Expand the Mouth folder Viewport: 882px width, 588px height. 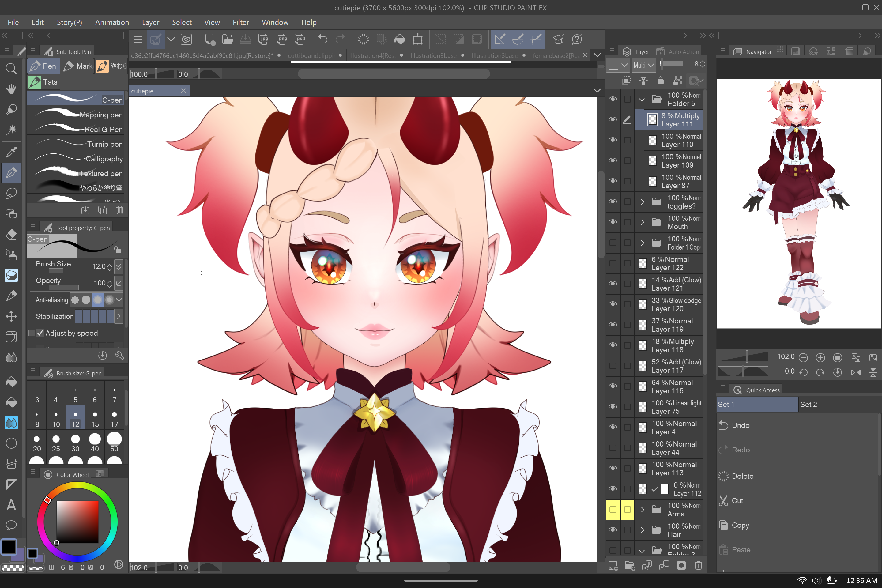tap(642, 222)
